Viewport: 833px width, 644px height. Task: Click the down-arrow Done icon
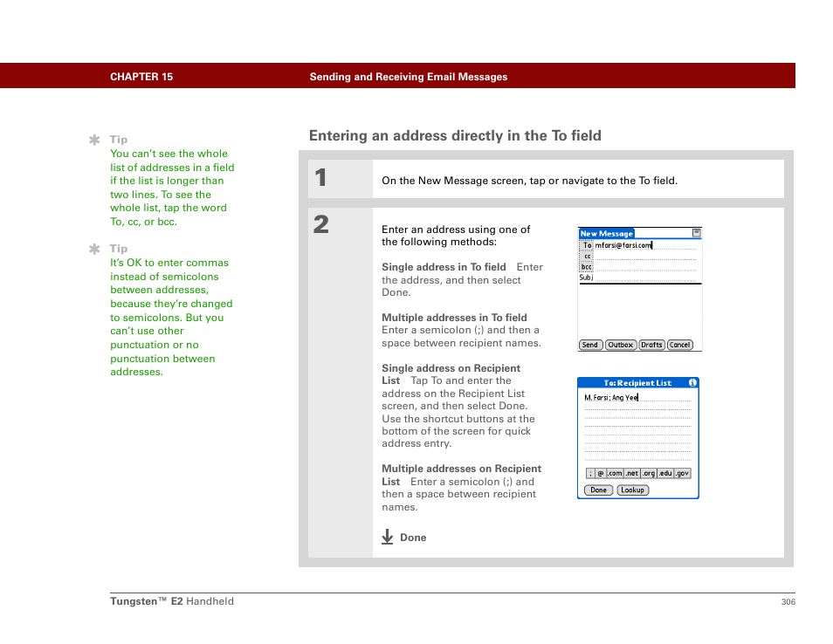(388, 538)
